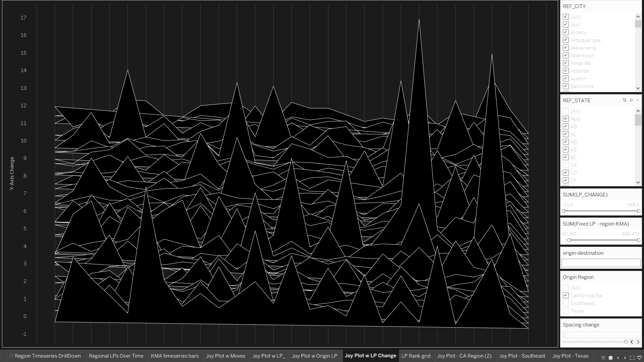Viewport: 644px width, 362px height.
Task: Uncheck Null in REF_STATE filter
Action: [566, 119]
